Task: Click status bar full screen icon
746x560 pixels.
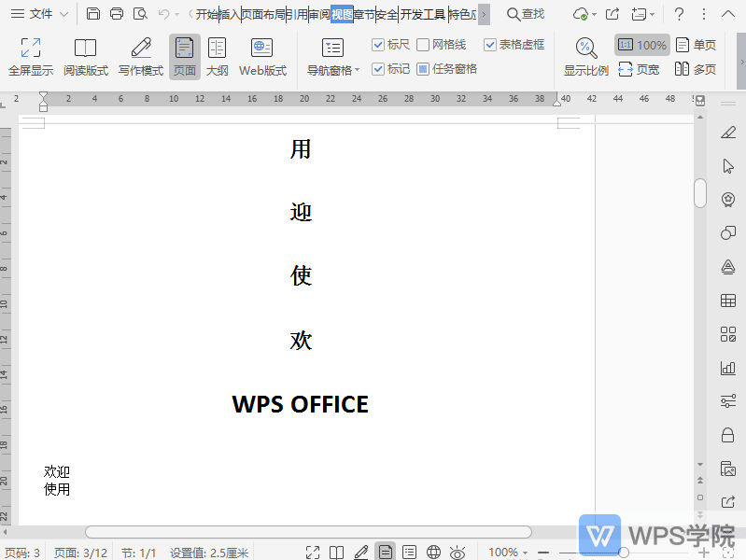Action: pyautogui.click(x=313, y=553)
